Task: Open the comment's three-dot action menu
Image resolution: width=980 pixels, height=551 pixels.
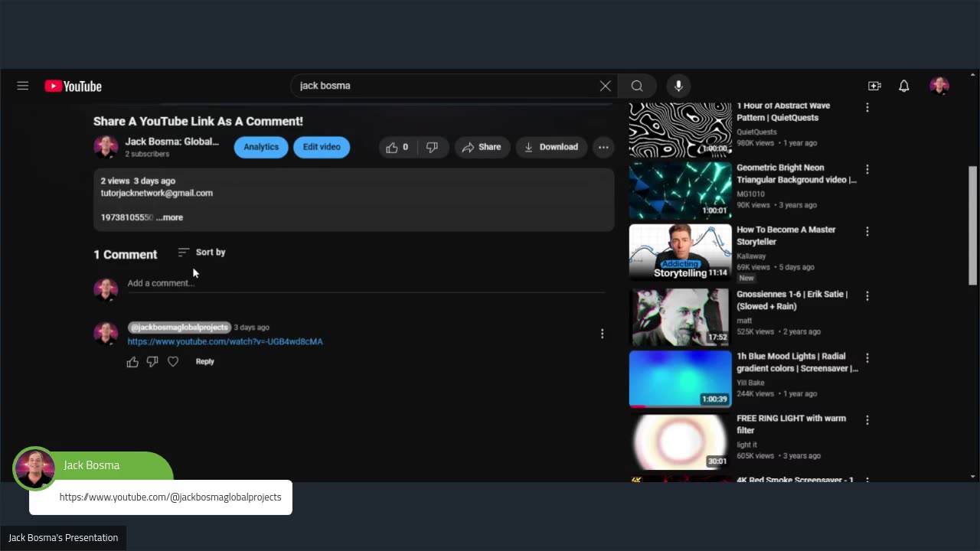Action: click(603, 334)
